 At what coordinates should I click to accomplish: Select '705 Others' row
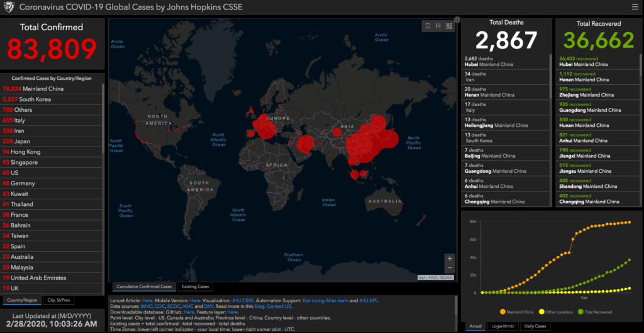52,110
